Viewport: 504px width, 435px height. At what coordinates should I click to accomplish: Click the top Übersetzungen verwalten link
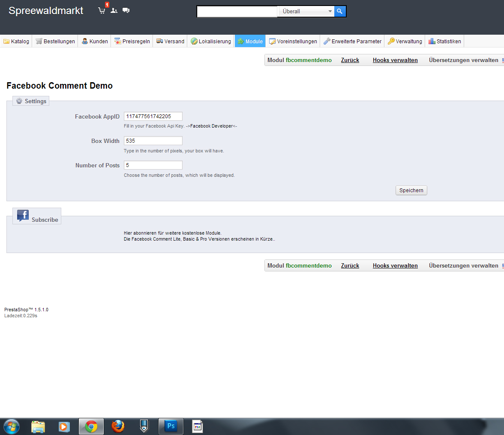(464, 60)
